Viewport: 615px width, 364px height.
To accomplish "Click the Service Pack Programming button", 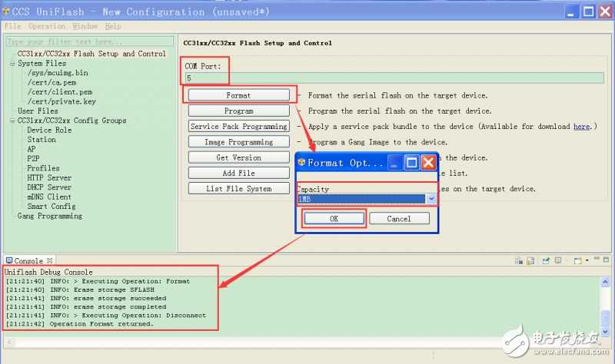I will coord(238,127).
